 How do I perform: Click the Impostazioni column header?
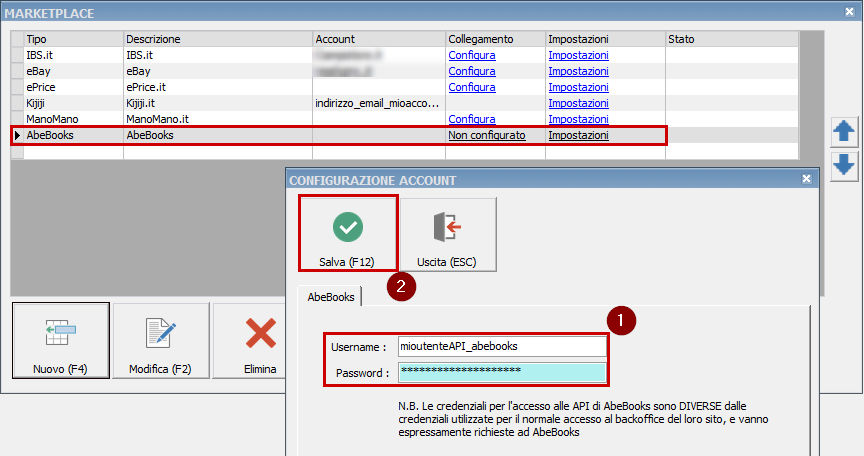pos(605,39)
